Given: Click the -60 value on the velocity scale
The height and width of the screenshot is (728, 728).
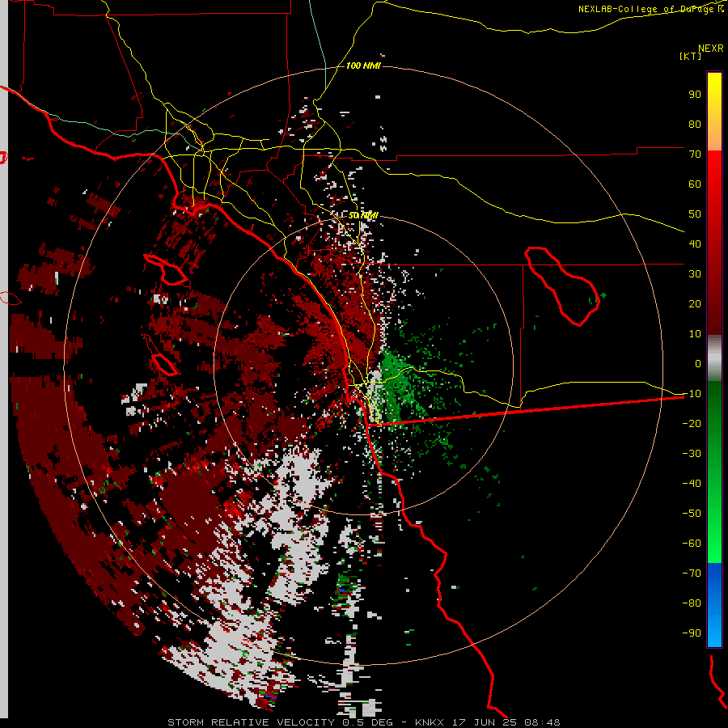Looking at the screenshot, I should point(692,544).
